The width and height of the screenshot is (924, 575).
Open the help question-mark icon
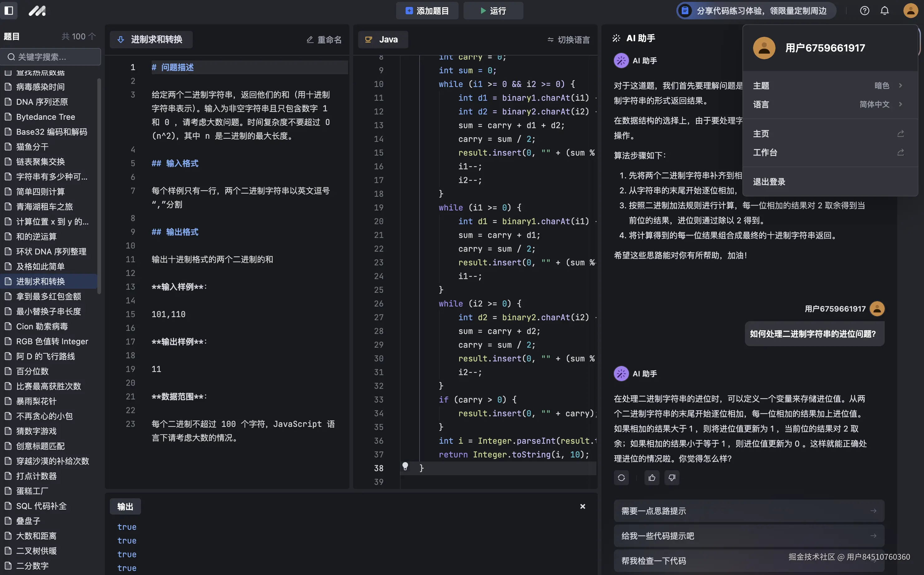point(865,11)
